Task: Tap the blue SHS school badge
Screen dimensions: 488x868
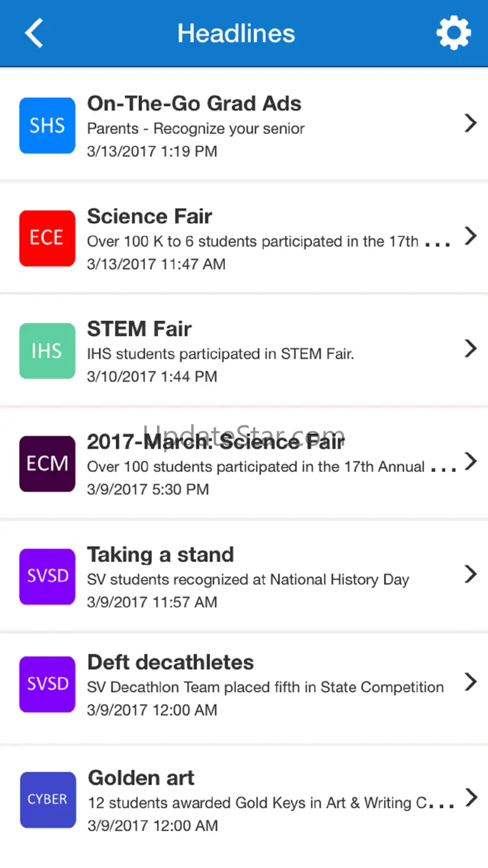Action: (x=48, y=126)
